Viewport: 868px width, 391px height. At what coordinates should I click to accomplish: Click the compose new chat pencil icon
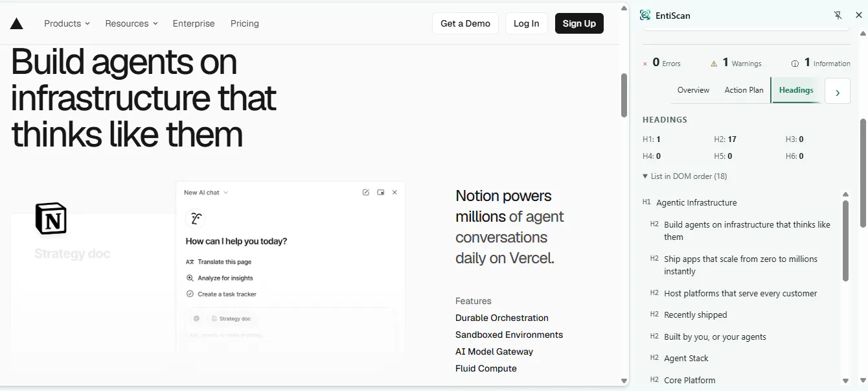tap(366, 193)
